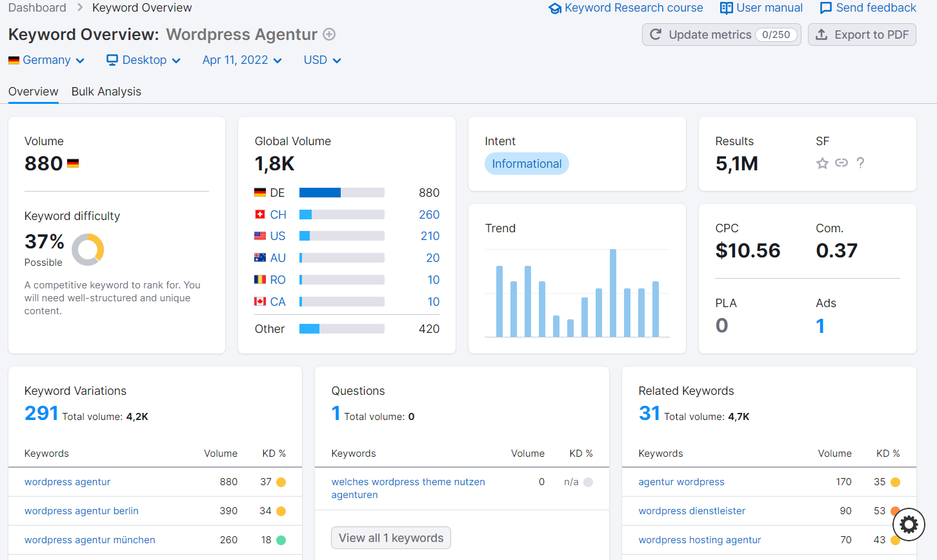Click the DE flag in Global Volume
This screenshot has width=937, height=560.
coord(260,192)
